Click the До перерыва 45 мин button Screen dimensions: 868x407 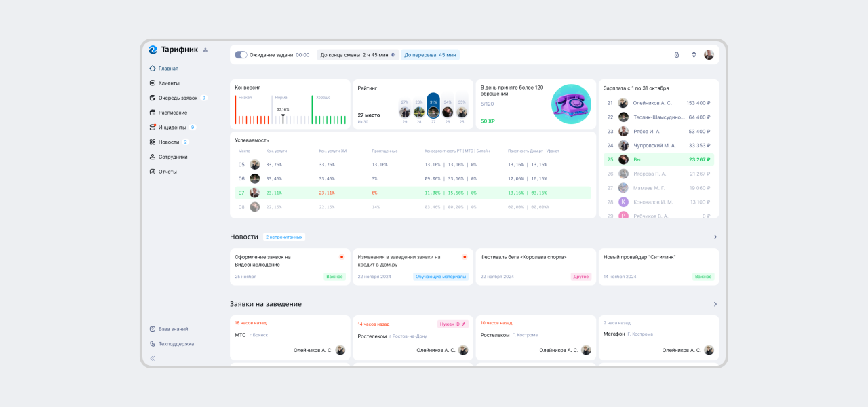tap(430, 55)
